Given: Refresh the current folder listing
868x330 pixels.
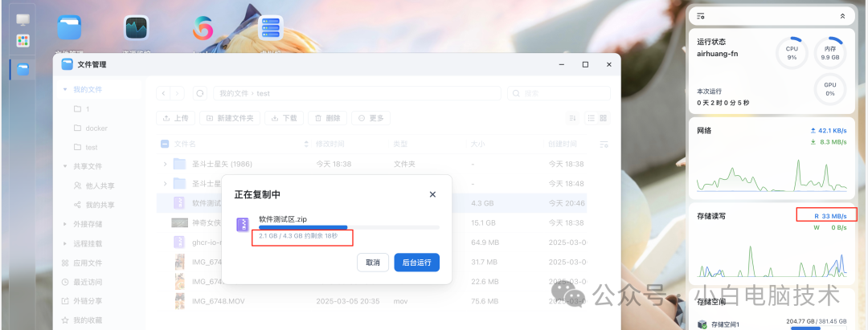Looking at the screenshot, I should pyautogui.click(x=200, y=93).
